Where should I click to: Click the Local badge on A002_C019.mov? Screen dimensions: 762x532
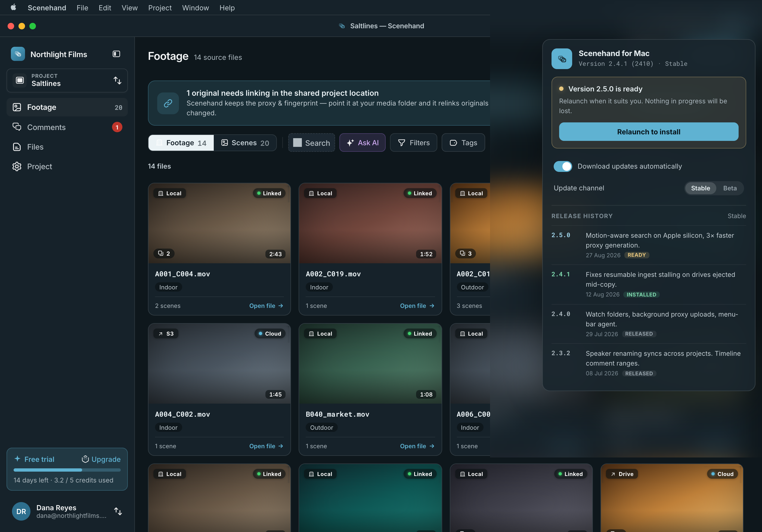320,193
